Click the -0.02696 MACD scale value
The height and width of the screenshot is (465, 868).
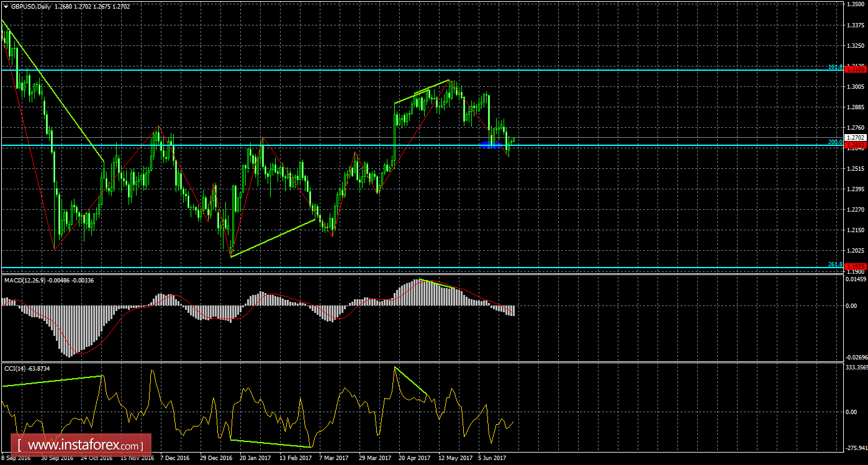856,357
